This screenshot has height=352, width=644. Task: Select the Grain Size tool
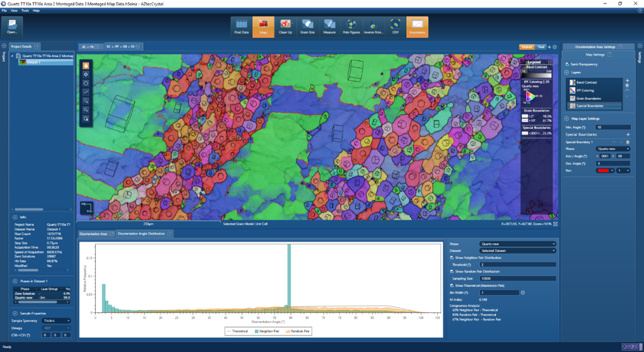point(307,27)
